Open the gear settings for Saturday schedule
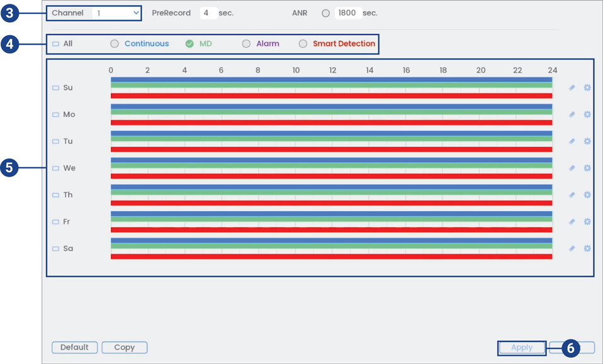603x364 pixels. click(x=587, y=248)
